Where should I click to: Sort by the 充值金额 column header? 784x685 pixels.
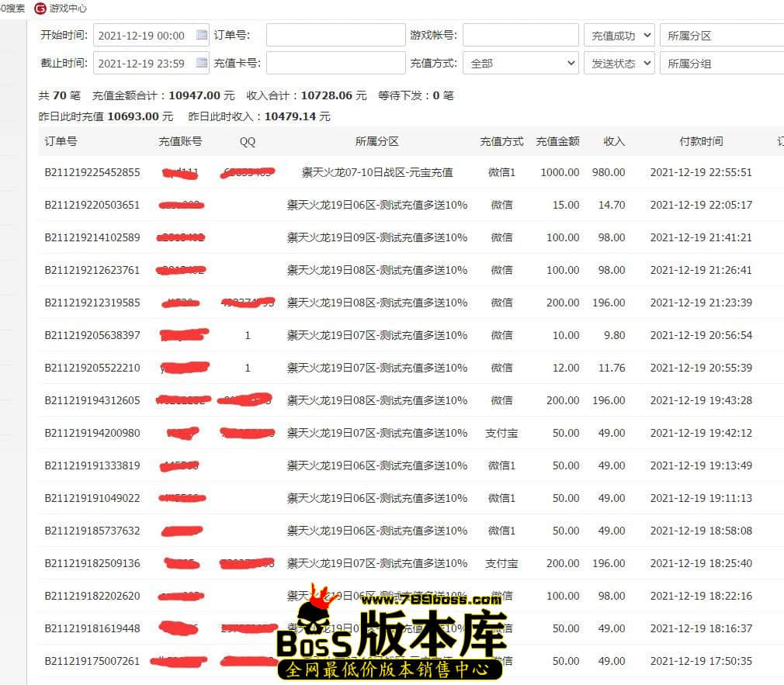click(557, 141)
